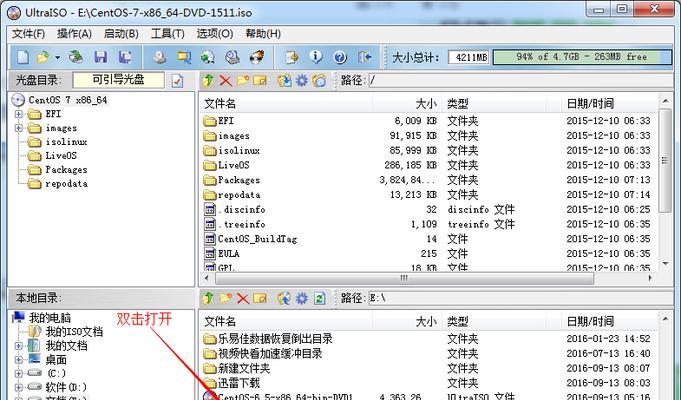
Task: Click the boot property icon beside 可引导光盘
Action: [x=177, y=80]
